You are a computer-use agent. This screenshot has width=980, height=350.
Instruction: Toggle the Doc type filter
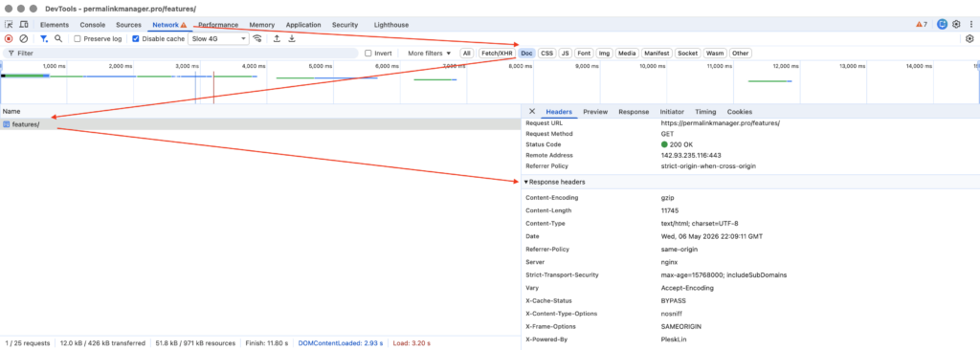coord(527,54)
